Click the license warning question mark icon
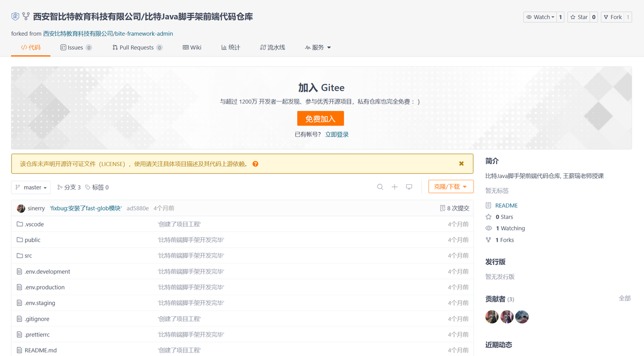644x356 pixels. coord(256,164)
